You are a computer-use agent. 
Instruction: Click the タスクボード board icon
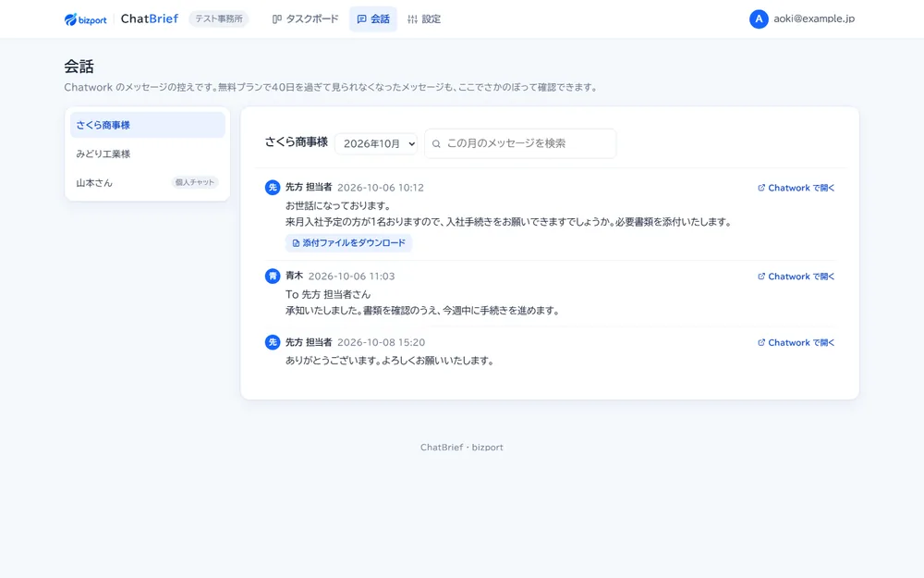click(x=277, y=18)
